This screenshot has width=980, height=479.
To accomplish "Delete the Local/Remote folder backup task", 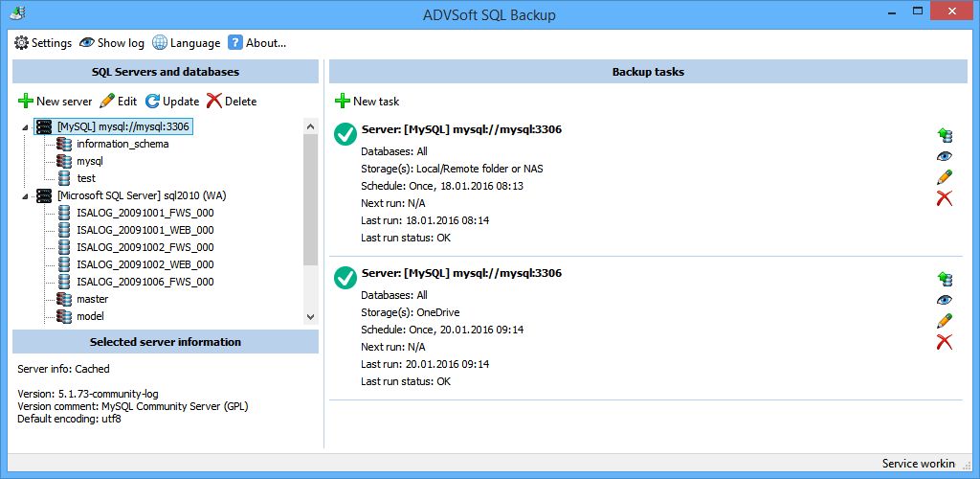I will click(x=945, y=199).
